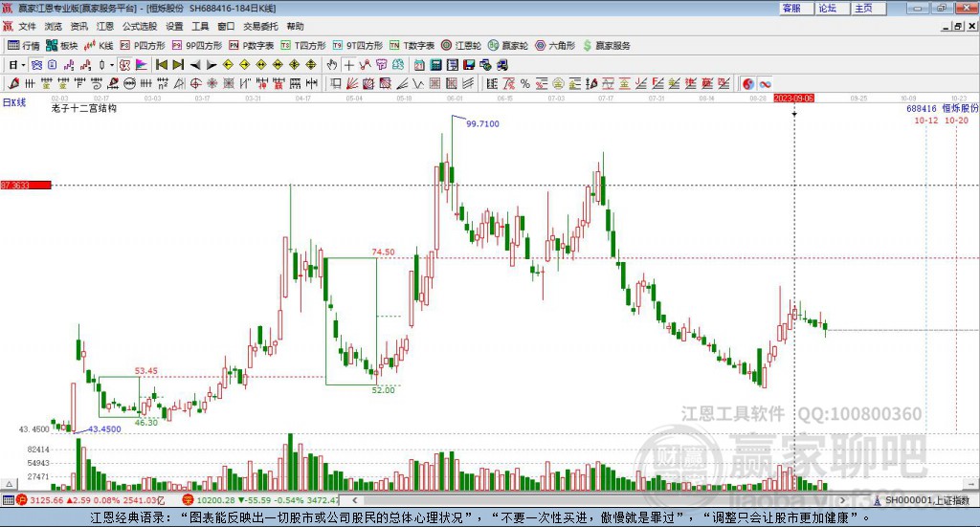Expand the candlestick style dropdown arrow

coord(112,65)
